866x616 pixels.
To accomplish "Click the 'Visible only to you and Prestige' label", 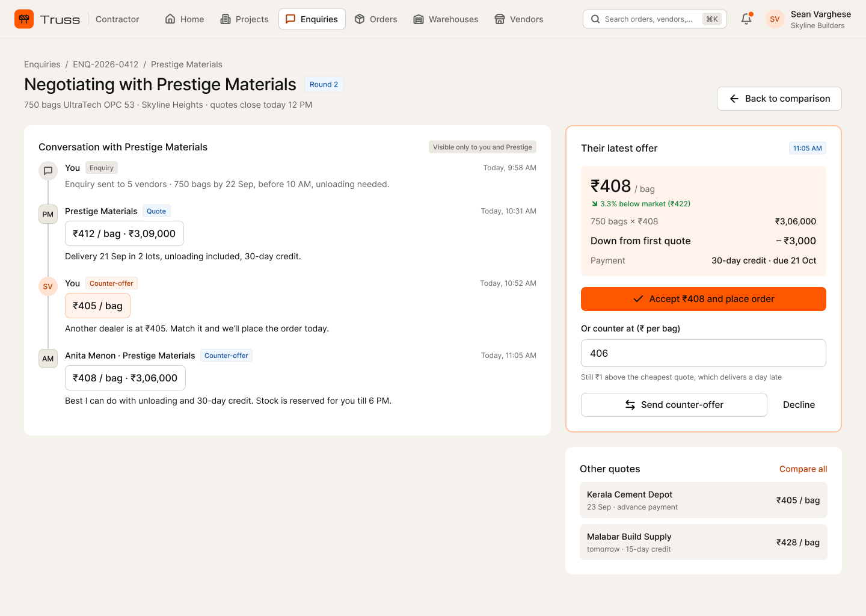I will pyautogui.click(x=482, y=147).
